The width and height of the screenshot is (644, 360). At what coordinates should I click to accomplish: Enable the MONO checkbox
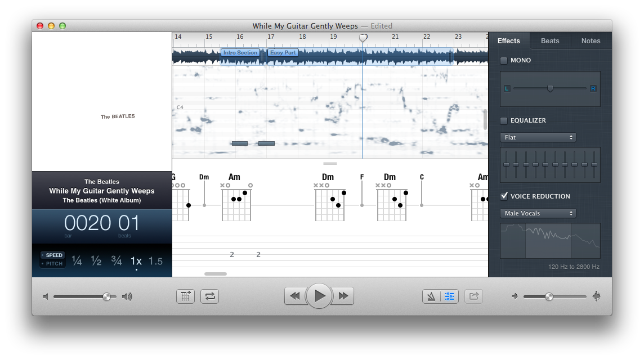[x=504, y=60]
